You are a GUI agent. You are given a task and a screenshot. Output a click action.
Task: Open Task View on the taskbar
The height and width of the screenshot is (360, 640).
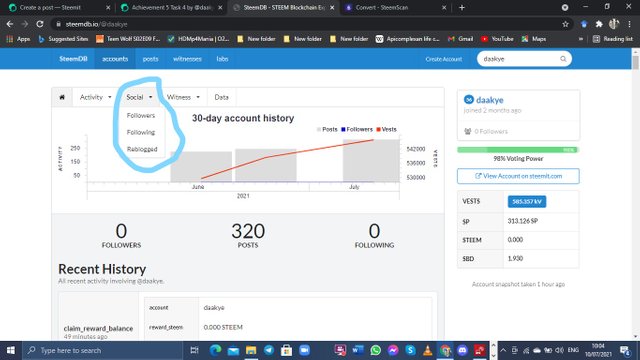point(194,350)
